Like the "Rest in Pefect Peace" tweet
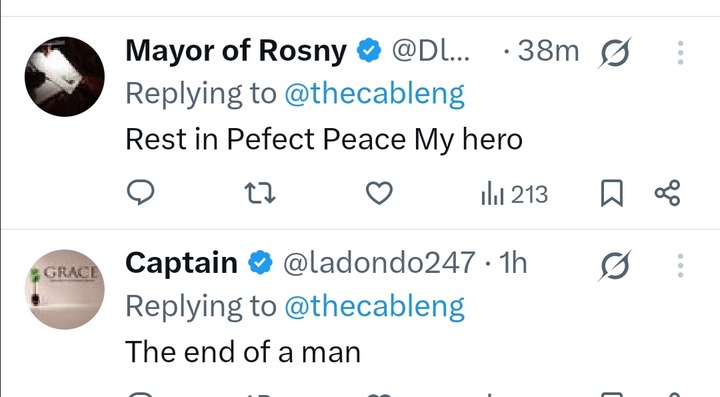Image resolution: width=720 pixels, height=397 pixels. [379, 193]
